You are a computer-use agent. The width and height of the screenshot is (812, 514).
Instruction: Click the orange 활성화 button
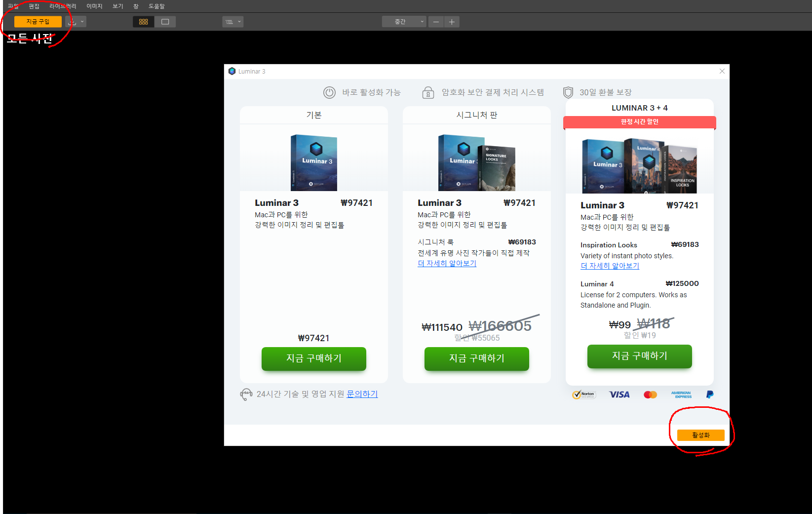tap(701, 435)
